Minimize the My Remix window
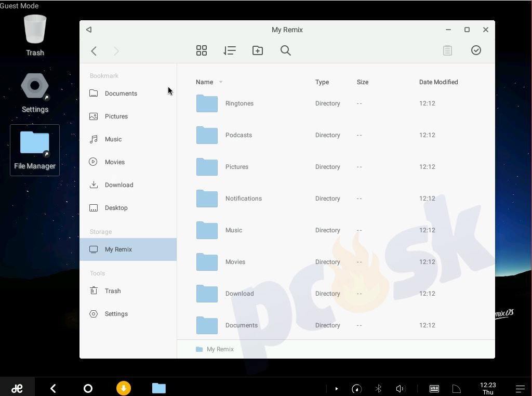532x396 pixels. [x=448, y=30]
